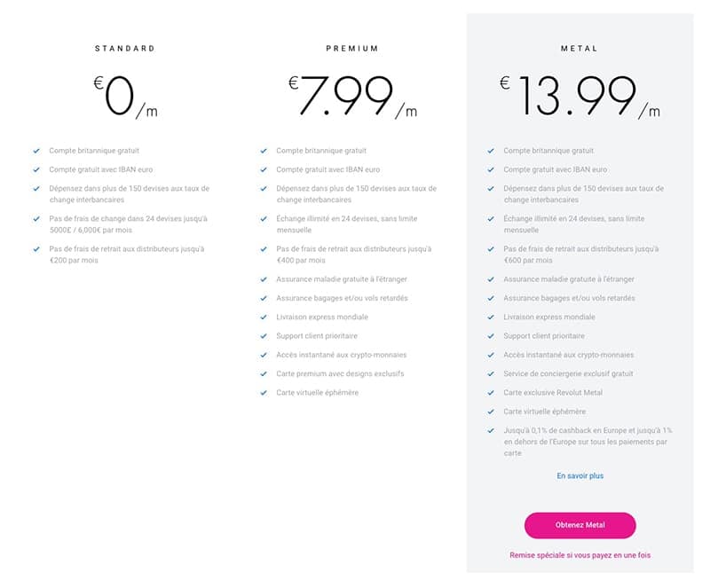
Task: Select the STANDARD plan heading
Action: click(x=124, y=49)
